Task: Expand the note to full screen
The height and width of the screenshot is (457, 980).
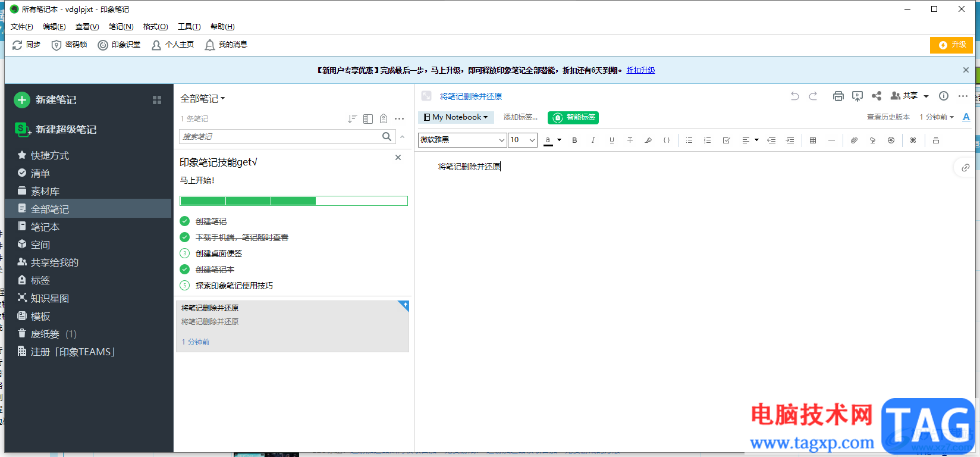Action: (426, 96)
